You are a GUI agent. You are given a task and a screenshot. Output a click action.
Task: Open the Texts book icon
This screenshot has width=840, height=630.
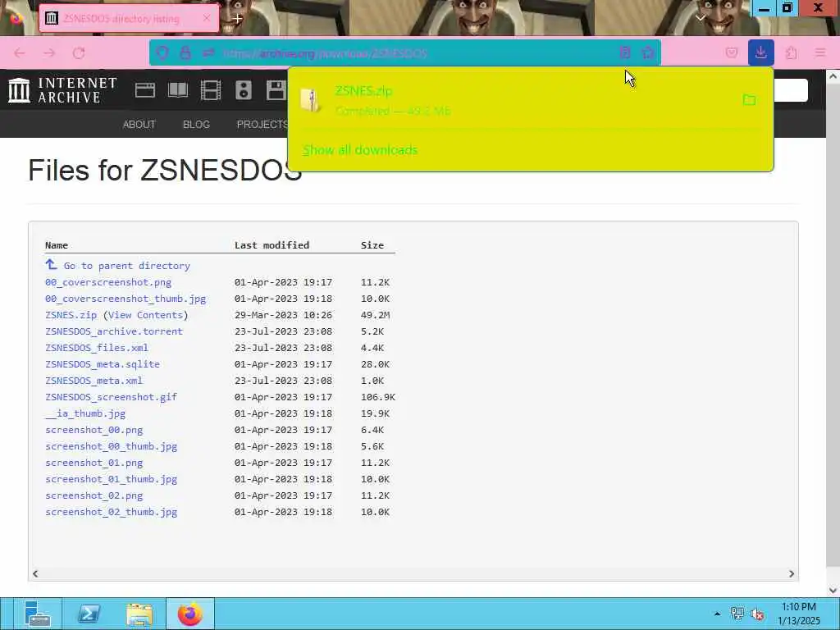[x=178, y=90]
